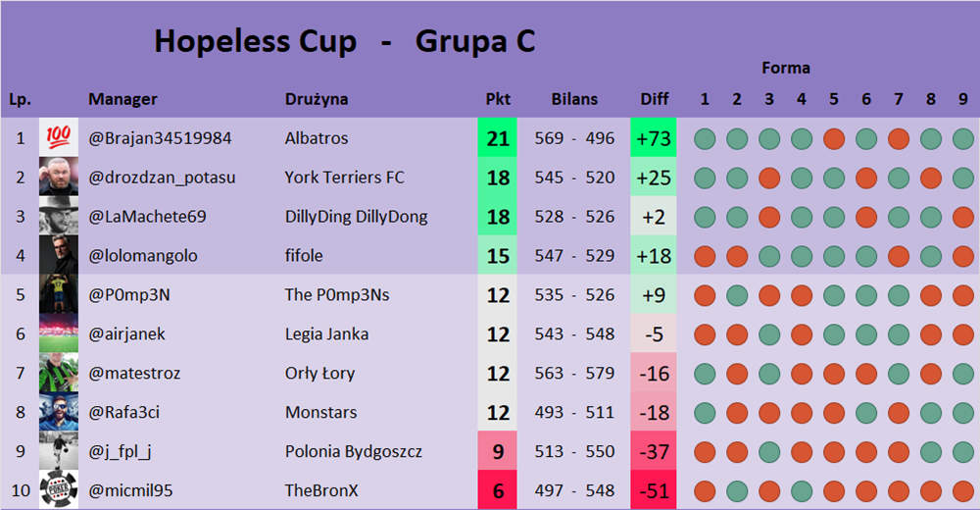The height and width of the screenshot is (510, 980).
Task: Click the poker chip avatar of @micmil95
Action: pos(59,490)
